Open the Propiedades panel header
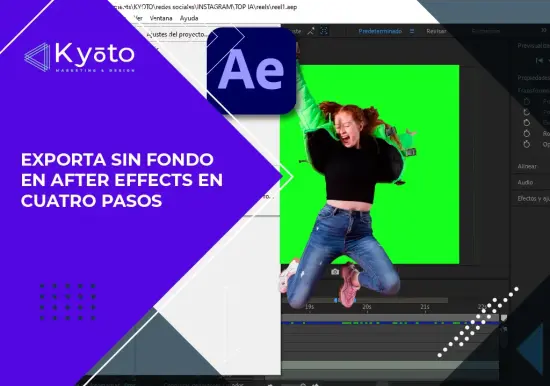Image resolution: width=550 pixels, height=386 pixels. point(534,78)
